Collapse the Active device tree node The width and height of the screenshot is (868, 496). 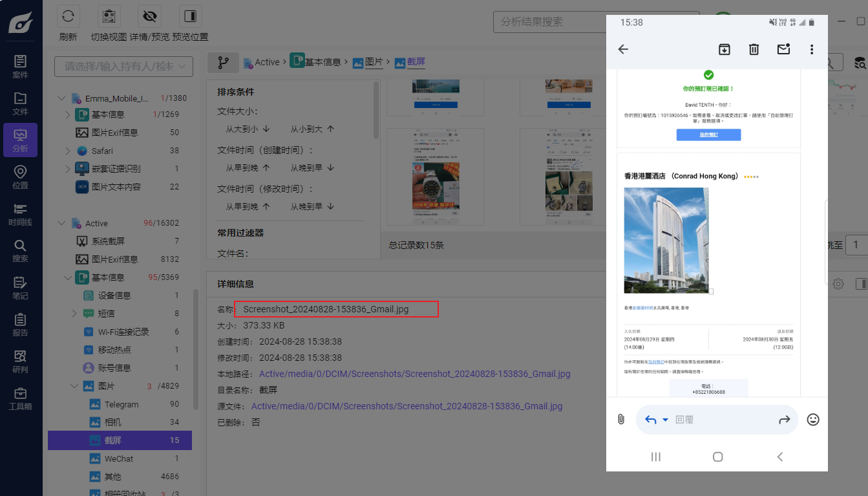click(61, 223)
